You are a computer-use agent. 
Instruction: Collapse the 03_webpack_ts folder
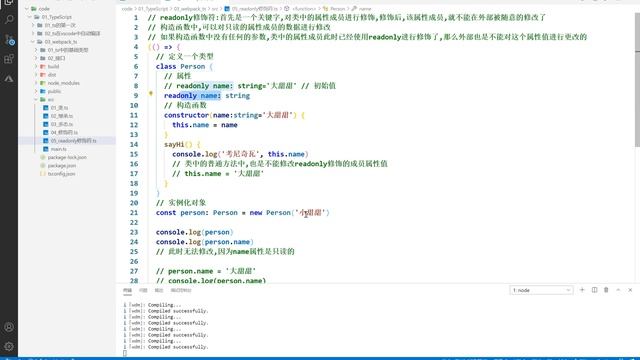coord(33,42)
